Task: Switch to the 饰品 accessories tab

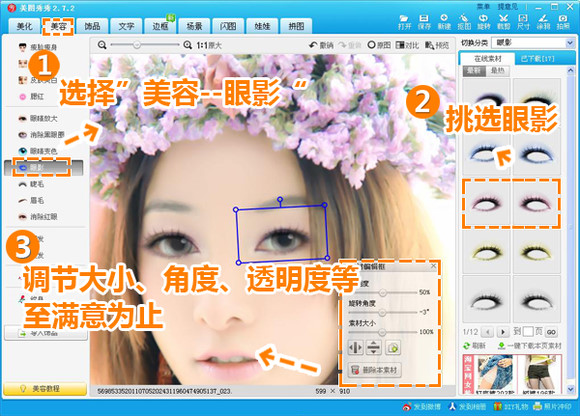Action: tap(92, 26)
